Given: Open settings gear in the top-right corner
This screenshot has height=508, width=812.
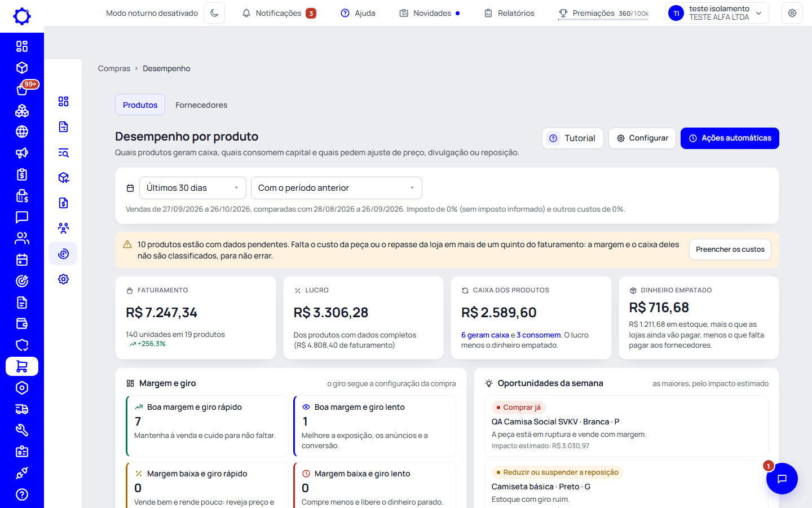Looking at the screenshot, I should click(792, 13).
